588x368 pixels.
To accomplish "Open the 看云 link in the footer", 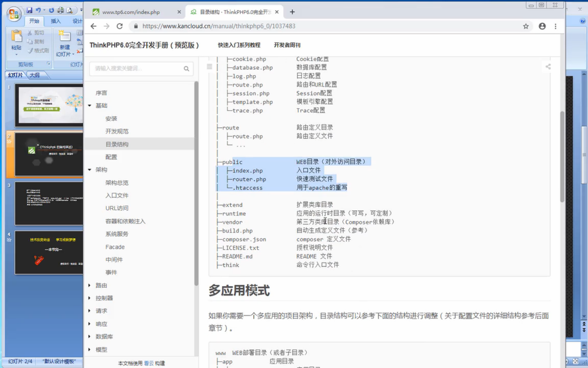I will (x=149, y=363).
